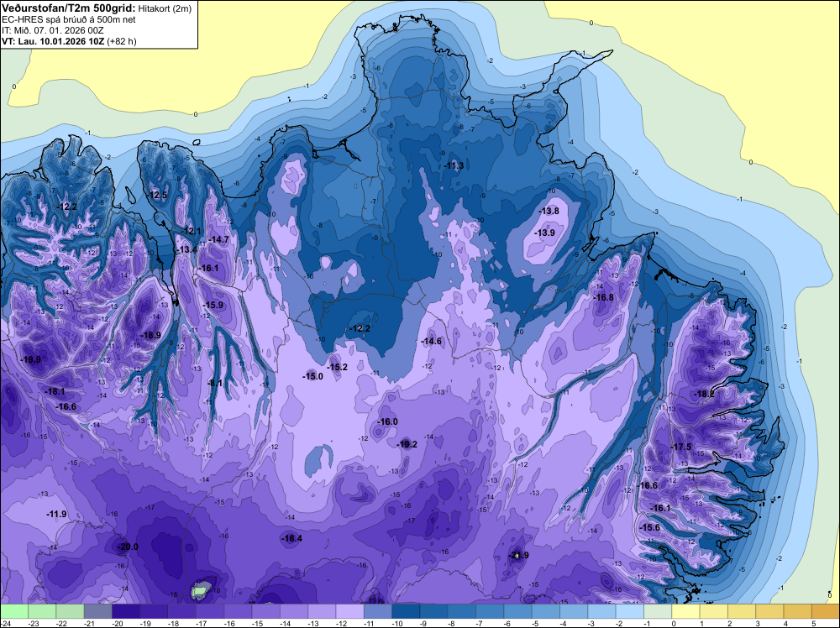Click the -18.1 temperature label

point(54,391)
